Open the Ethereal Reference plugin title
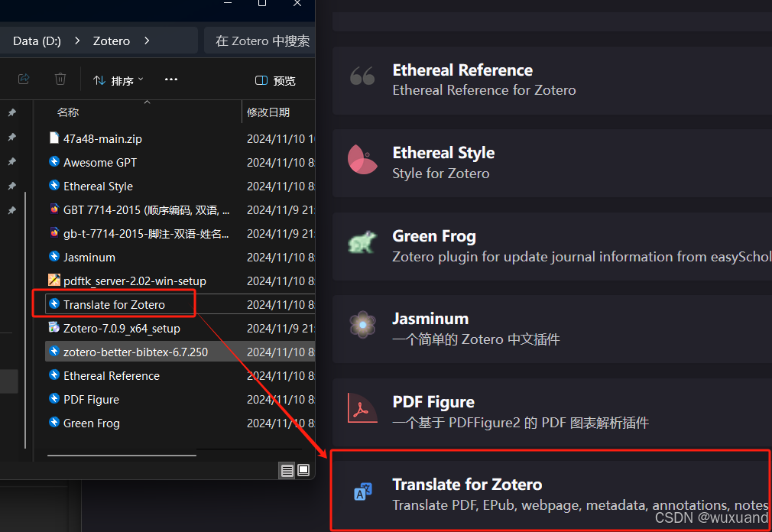Screen dimensions: 772x532 tap(462, 70)
